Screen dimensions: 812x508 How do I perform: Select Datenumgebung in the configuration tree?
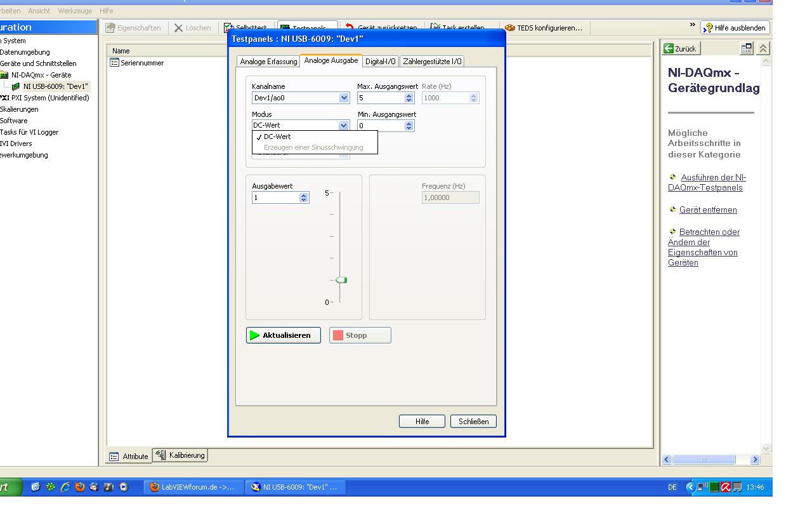click(25, 52)
